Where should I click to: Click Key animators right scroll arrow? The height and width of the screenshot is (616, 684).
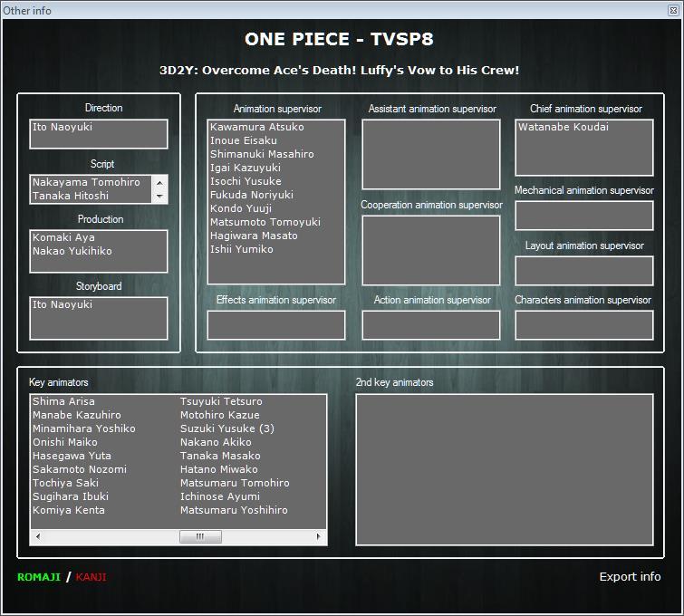pyautogui.click(x=318, y=536)
